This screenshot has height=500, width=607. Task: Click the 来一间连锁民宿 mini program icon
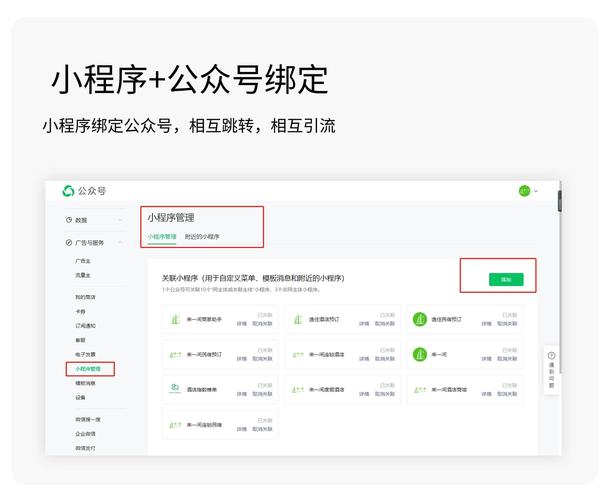point(175,425)
